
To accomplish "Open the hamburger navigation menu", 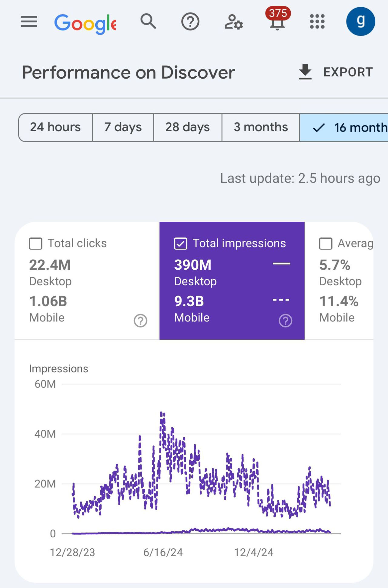I will tap(29, 22).
